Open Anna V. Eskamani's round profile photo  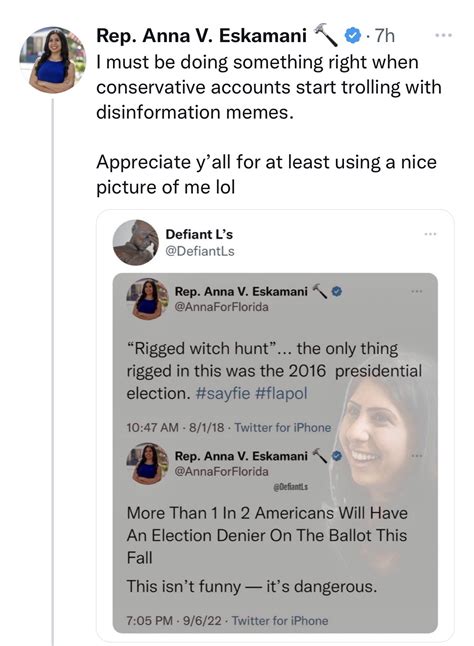point(53,60)
